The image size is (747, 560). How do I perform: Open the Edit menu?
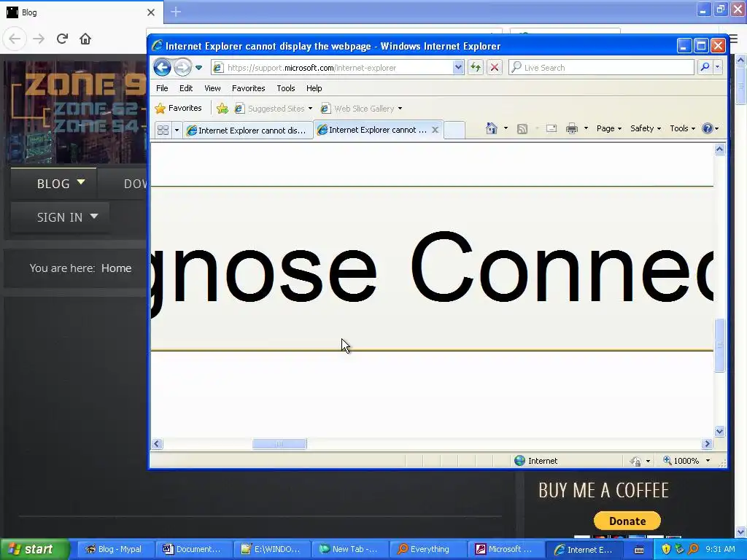click(186, 88)
